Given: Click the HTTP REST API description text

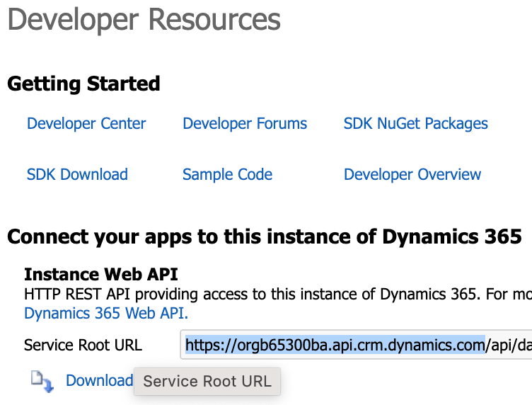Looking at the screenshot, I should coord(278,295).
